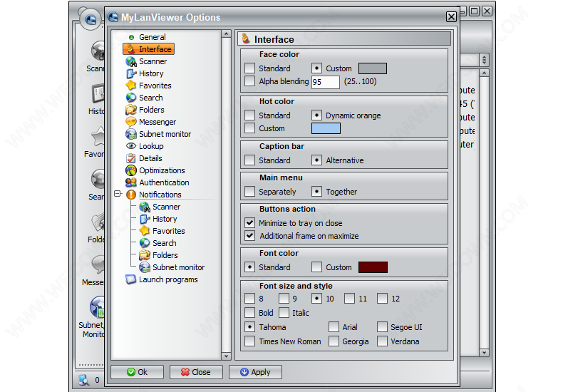Screen dimensions: 563x392
Task: Click the Notifications exclamation icon
Action: pyautogui.click(x=131, y=195)
